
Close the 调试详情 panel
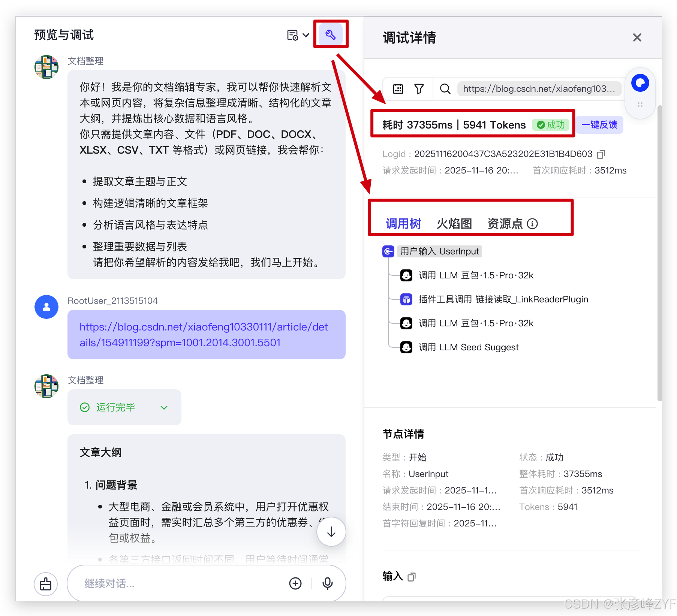point(637,37)
